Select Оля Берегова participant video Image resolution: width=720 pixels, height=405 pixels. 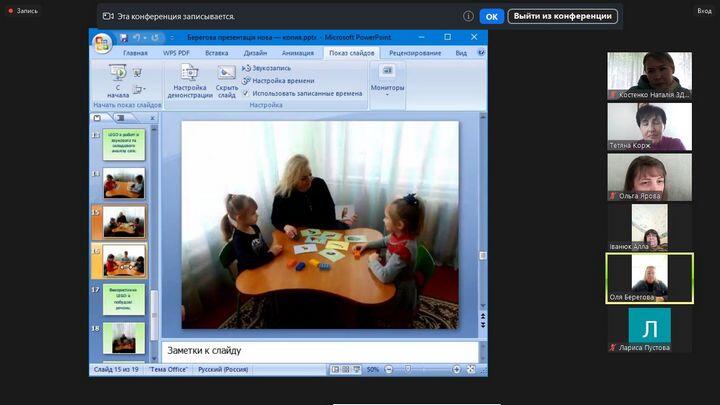pos(649,279)
